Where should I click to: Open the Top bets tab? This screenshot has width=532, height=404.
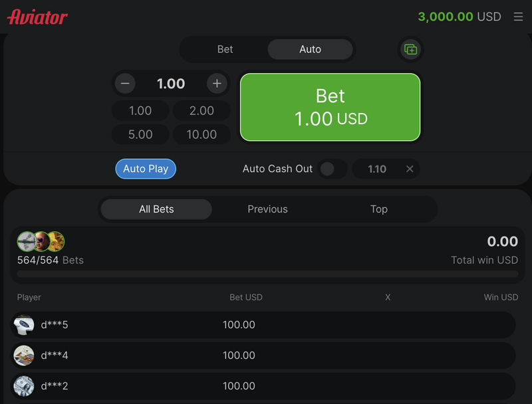pos(378,209)
